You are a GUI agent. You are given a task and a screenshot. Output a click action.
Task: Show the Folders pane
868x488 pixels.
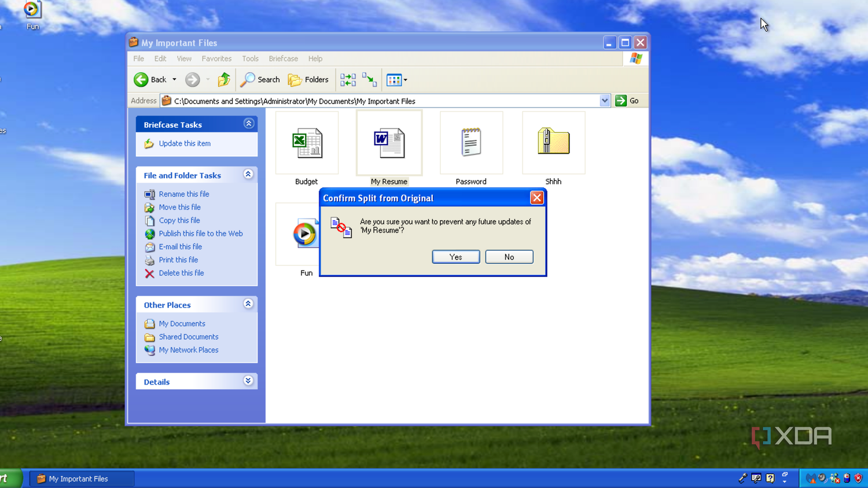click(308, 79)
